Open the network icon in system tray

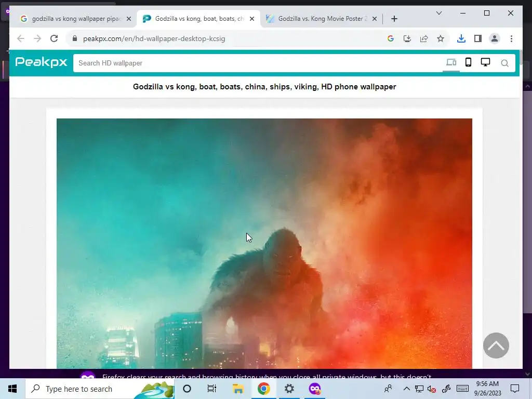pyautogui.click(x=419, y=389)
